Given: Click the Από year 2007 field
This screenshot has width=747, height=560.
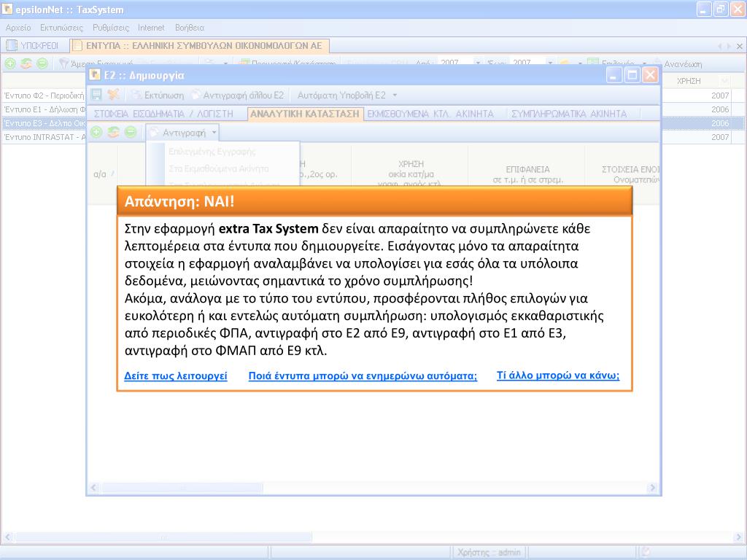Looking at the screenshot, I should pos(455,63).
